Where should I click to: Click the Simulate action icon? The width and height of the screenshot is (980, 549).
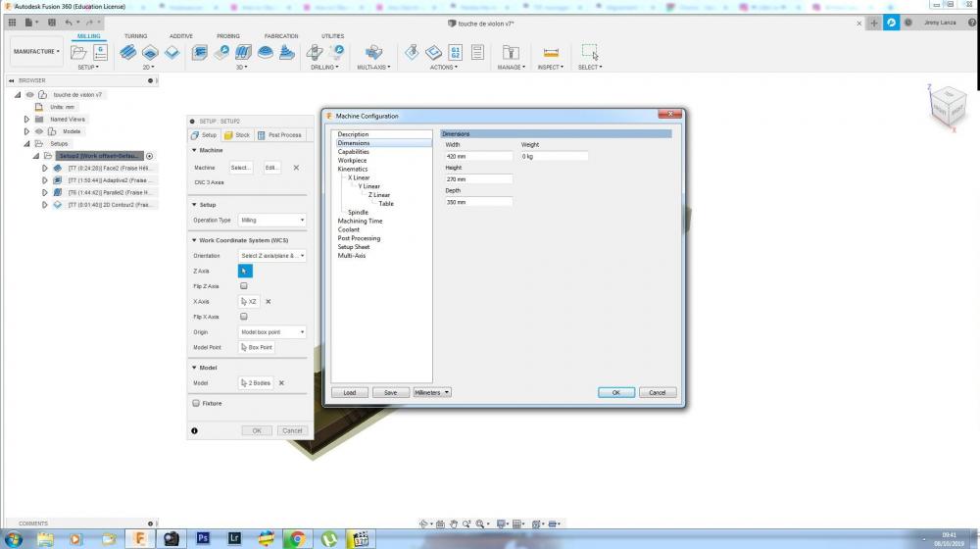(x=412, y=53)
